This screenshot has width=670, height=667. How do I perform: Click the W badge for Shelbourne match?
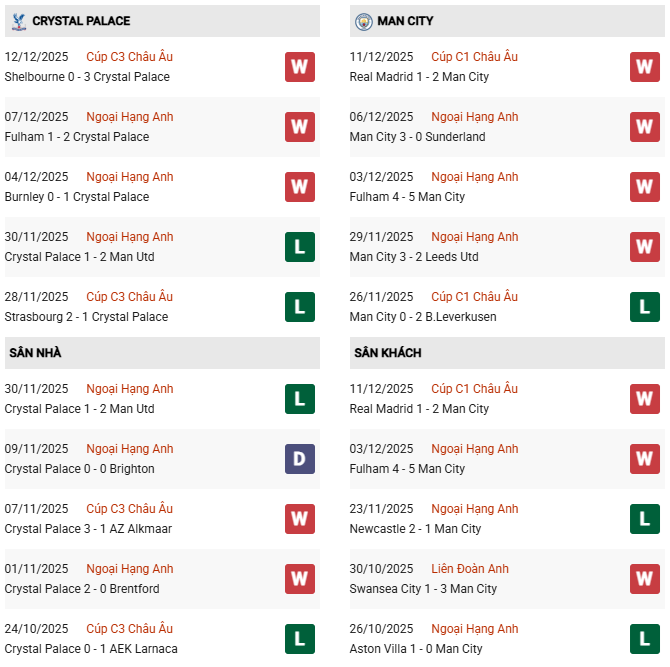(299, 67)
